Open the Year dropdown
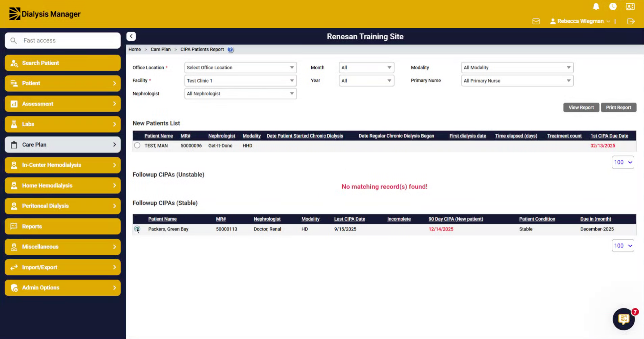644x339 pixels. coord(366,81)
